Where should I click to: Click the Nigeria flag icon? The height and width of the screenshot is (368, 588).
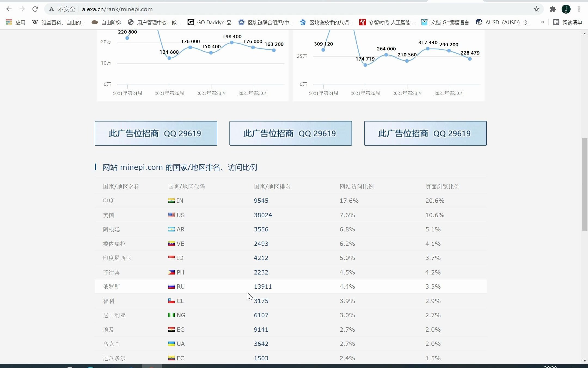click(x=171, y=315)
